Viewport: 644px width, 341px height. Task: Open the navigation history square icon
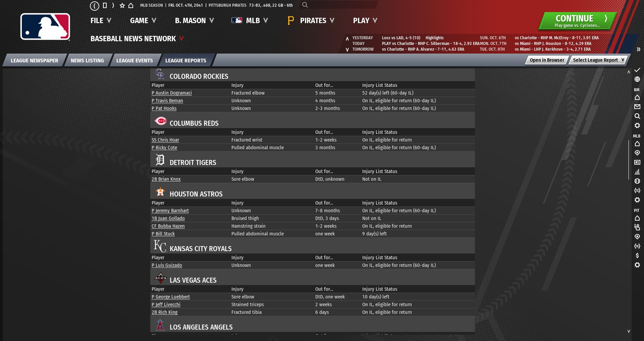click(105, 5)
